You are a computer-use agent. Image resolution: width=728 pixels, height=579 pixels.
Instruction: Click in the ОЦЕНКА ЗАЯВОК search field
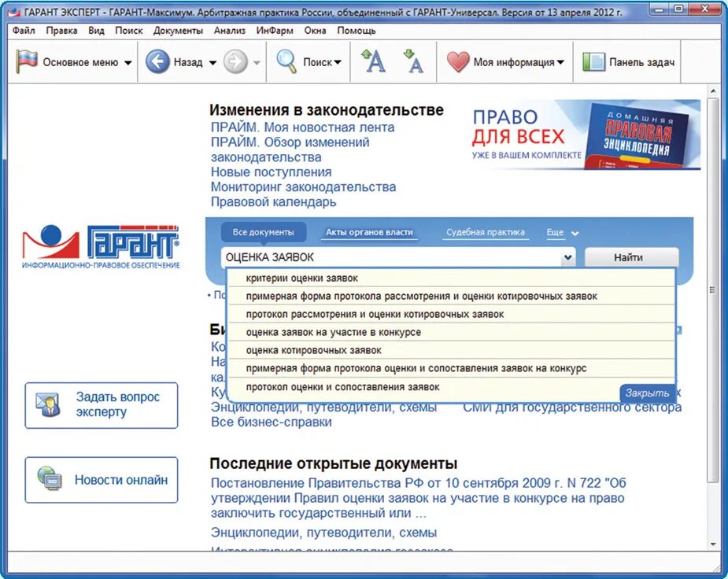(x=391, y=257)
